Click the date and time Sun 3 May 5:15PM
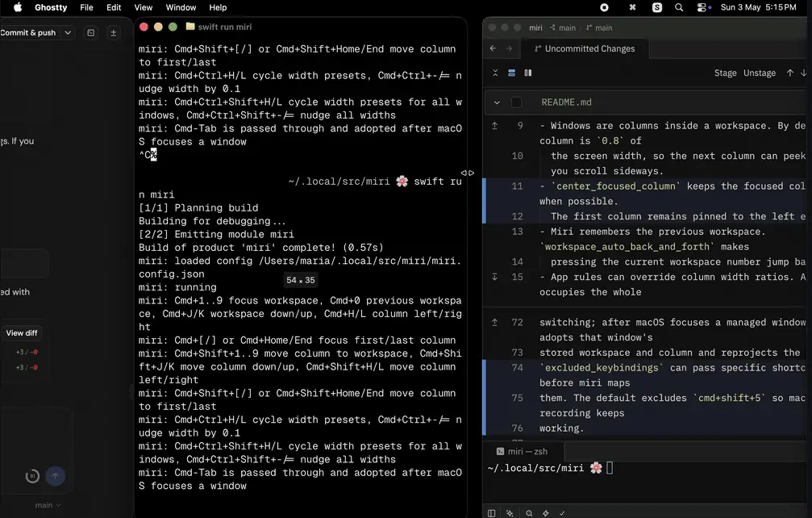 [x=758, y=7]
